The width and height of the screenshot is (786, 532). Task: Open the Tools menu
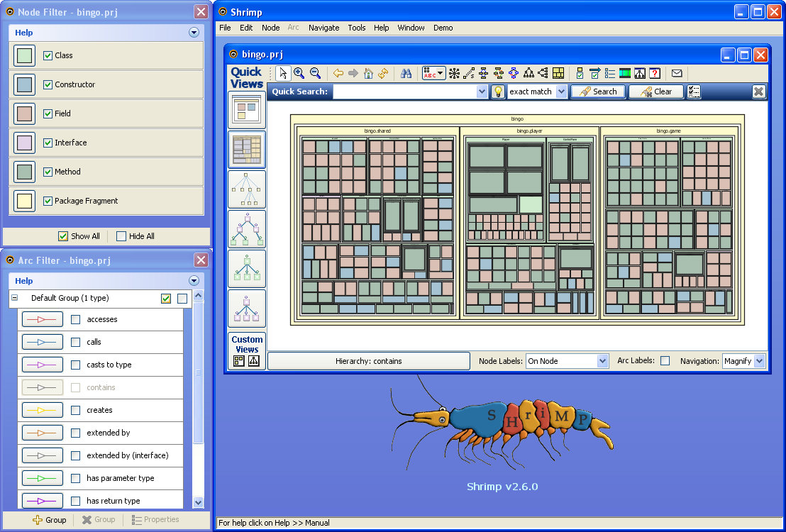(x=356, y=28)
